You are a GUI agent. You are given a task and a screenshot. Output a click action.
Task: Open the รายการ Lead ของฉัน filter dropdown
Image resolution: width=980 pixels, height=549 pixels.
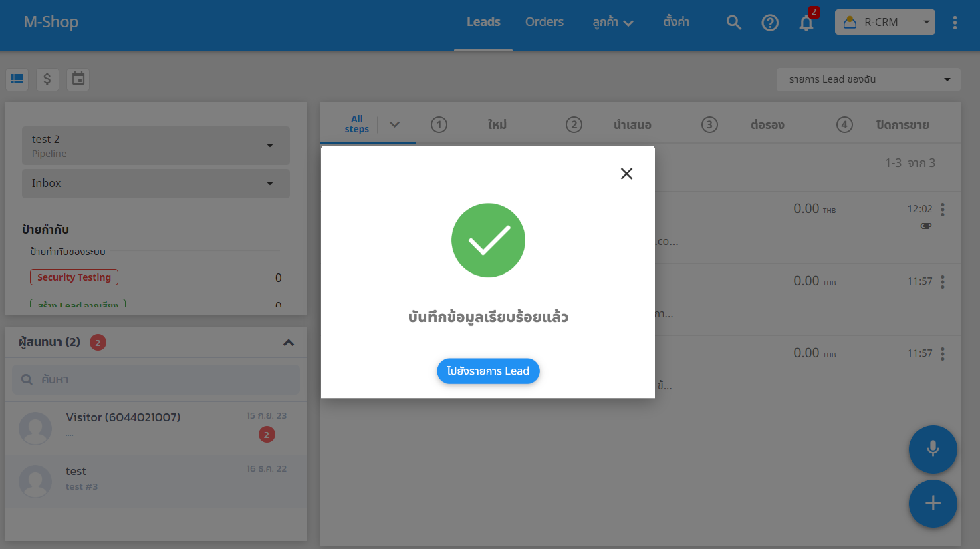(x=868, y=79)
